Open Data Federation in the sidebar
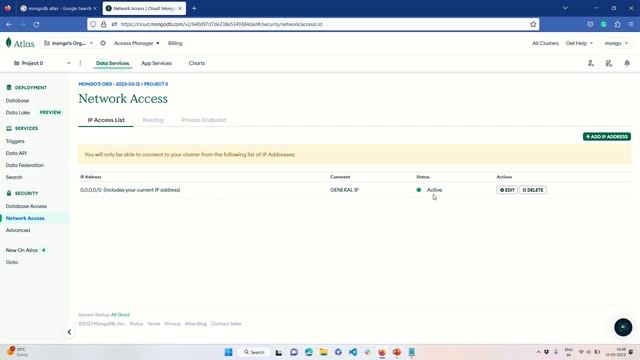Viewport: 640px width, 360px height. coord(25,165)
